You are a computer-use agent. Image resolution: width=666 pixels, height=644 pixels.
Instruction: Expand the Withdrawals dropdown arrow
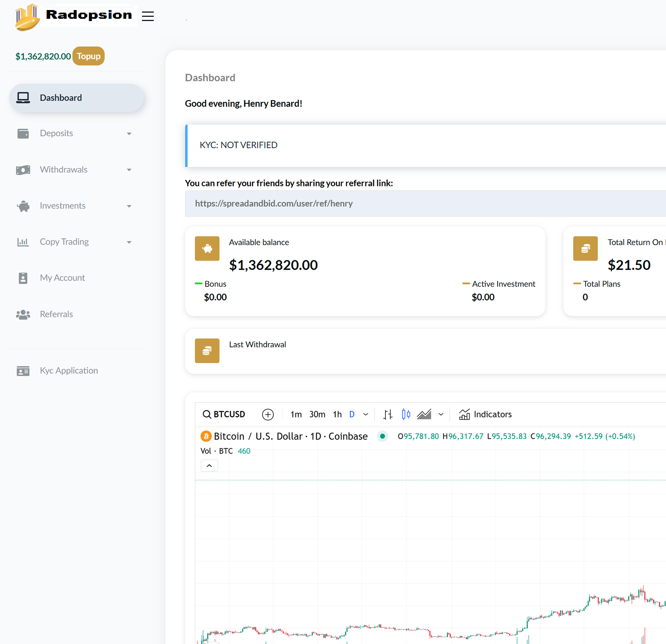pos(129,170)
